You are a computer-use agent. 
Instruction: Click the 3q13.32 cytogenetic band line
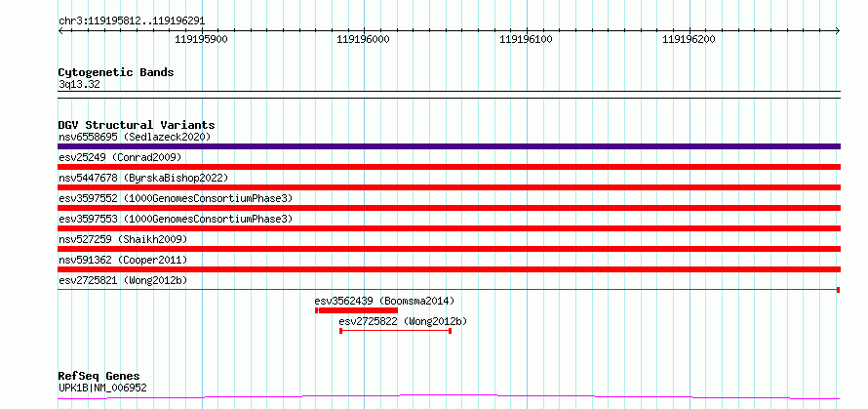click(449, 95)
